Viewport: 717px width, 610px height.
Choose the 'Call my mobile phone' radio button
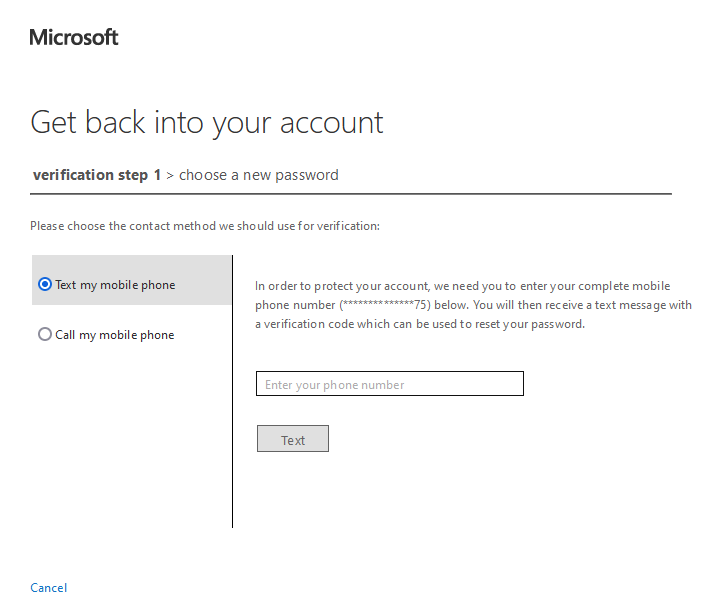coord(44,335)
